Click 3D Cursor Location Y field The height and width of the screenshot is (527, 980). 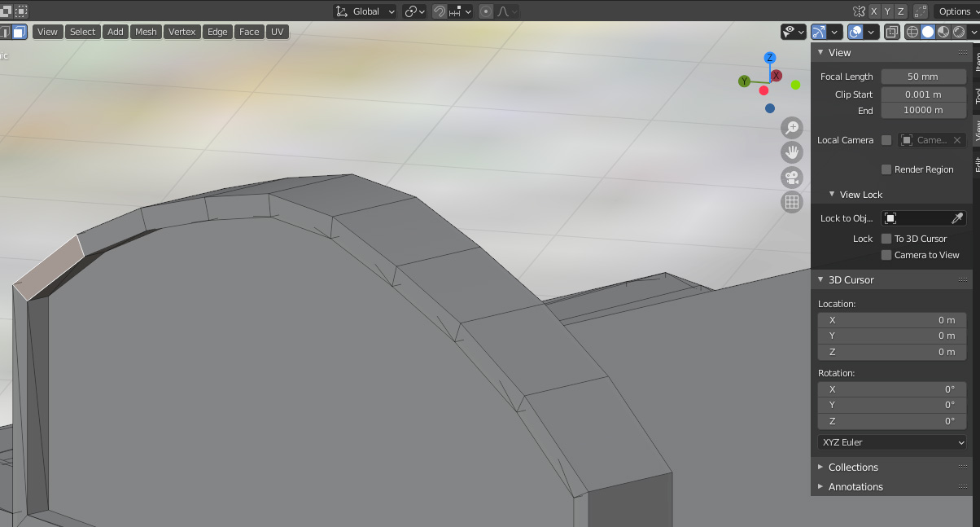click(x=892, y=336)
